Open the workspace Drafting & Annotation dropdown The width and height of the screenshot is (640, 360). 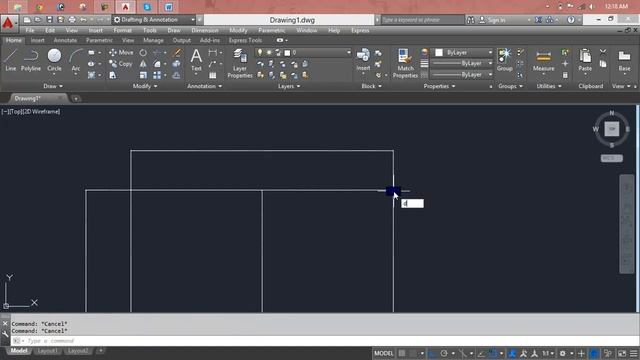pos(154,20)
